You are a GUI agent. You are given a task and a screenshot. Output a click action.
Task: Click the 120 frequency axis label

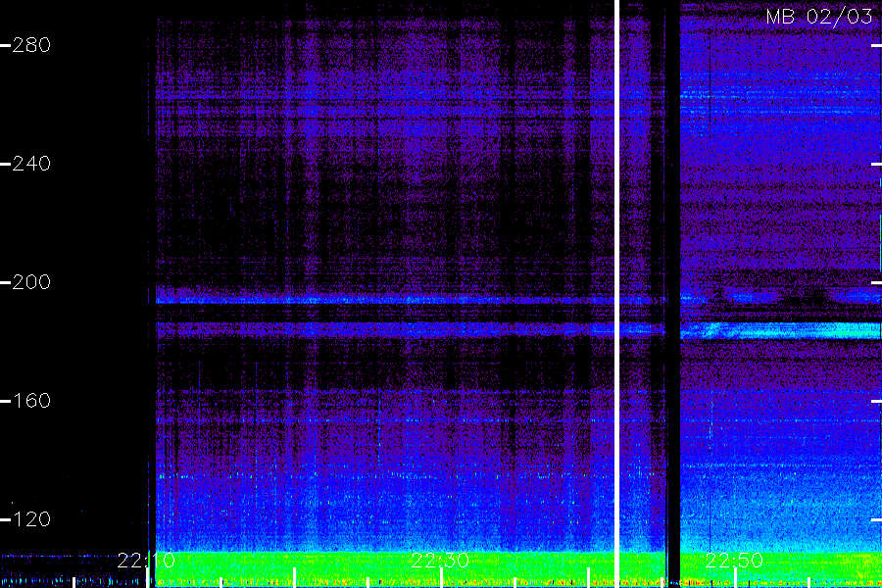click(31, 518)
